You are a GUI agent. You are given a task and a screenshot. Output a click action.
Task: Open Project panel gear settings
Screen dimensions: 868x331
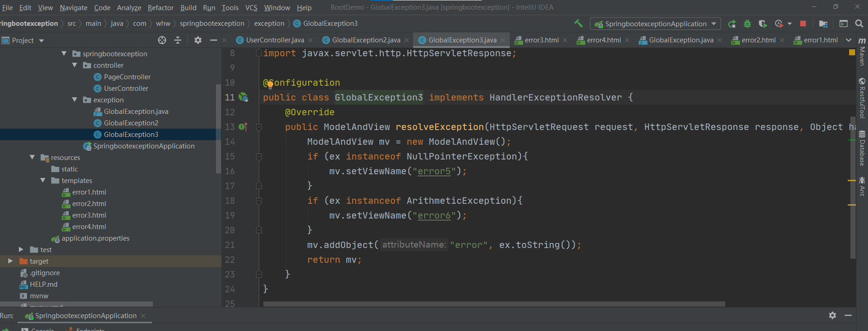click(x=198, y=40)
